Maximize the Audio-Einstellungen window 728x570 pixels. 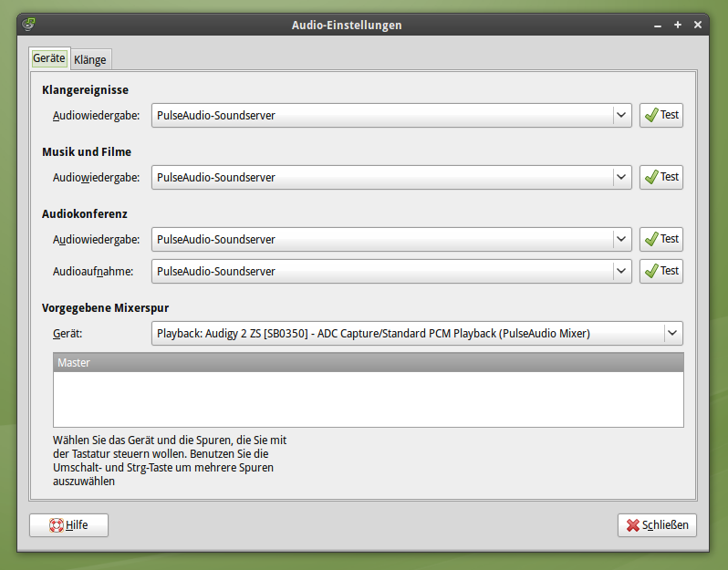click(678, 26)
